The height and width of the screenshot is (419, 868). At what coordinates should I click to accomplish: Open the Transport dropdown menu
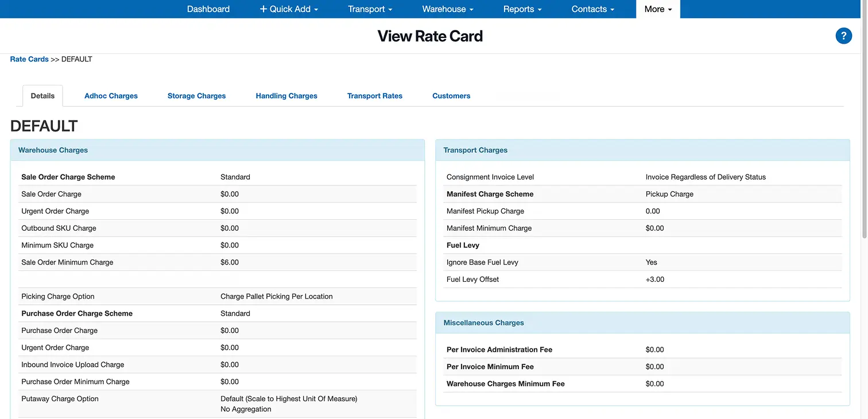click(x=370, y=9)
